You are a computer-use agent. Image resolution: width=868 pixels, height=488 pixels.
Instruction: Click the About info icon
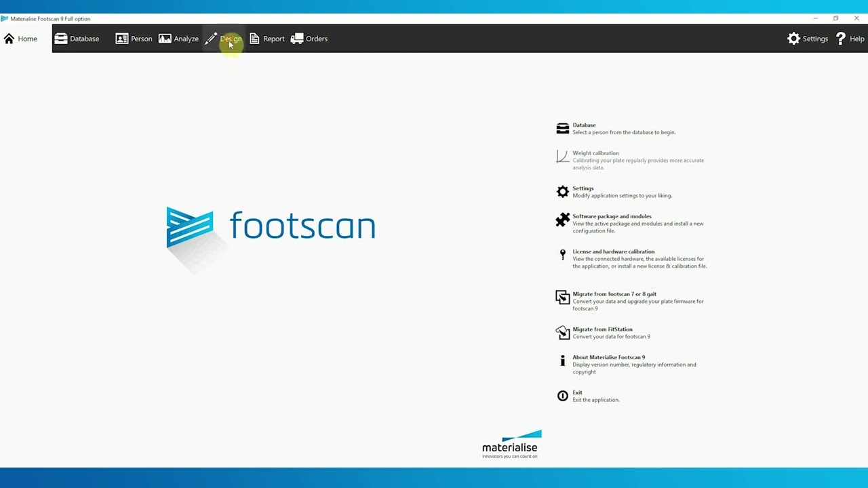562,361
